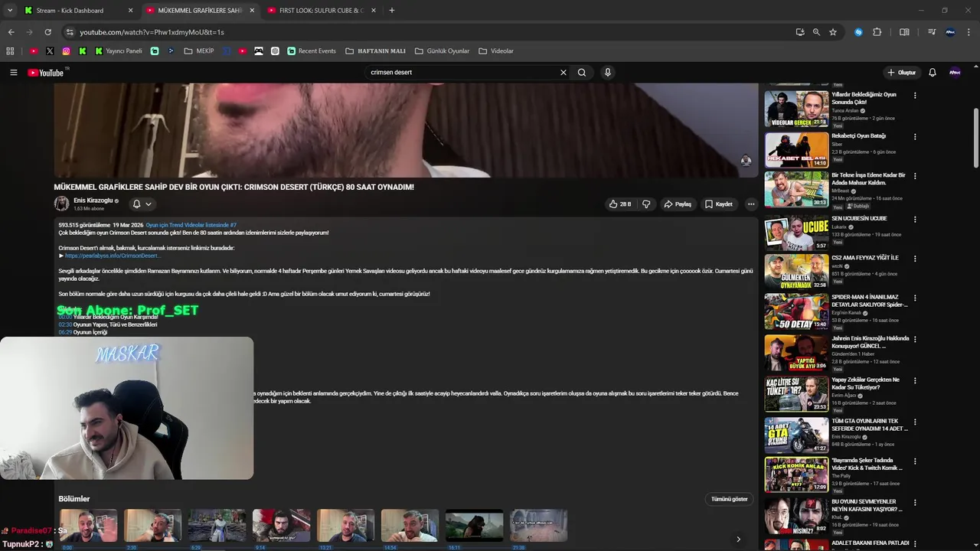Open 'SPIDER-MAN 4 İNANILMAZ DETAYLAR' video thumbnail

click(x=796, y=311)
